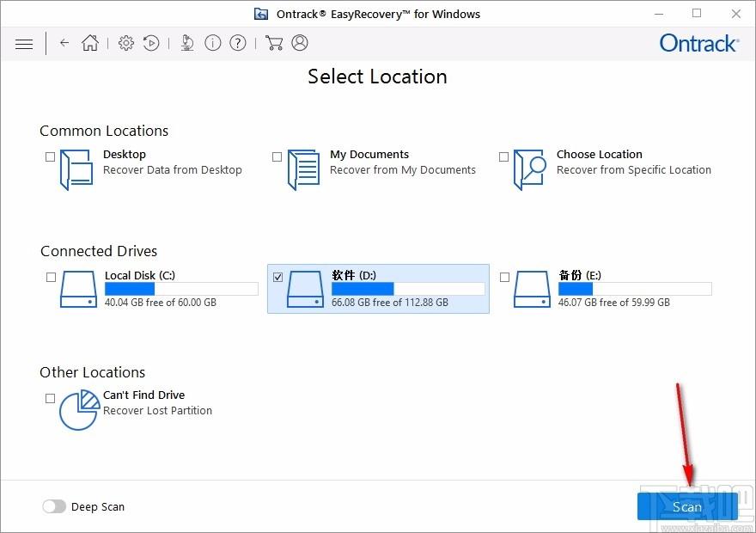
Task: Open help with the question mark icon
Action: coord(238,43)
